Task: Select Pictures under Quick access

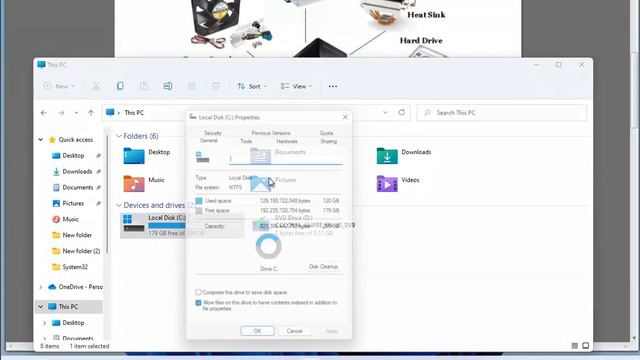Action: point(73,203)
